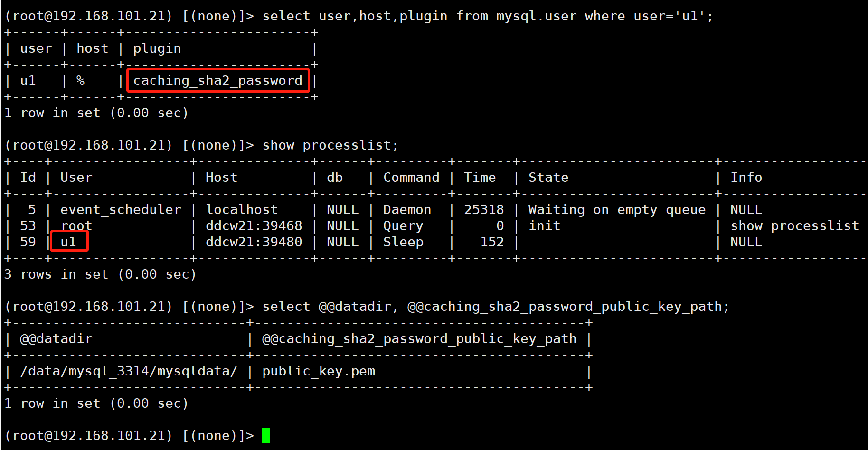868x450 pixels.
Task: Click the highlighted caching_sha2_password plugin value
Action: (x=217, y=81)
